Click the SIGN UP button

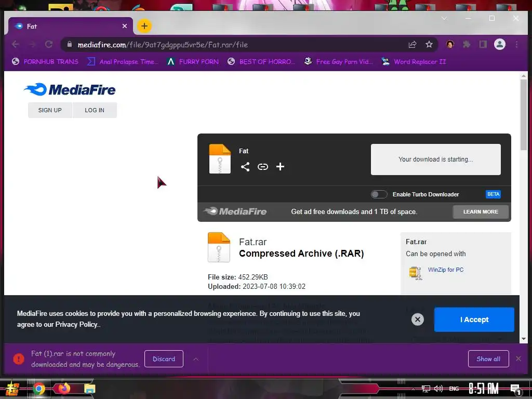coord(50,110)
